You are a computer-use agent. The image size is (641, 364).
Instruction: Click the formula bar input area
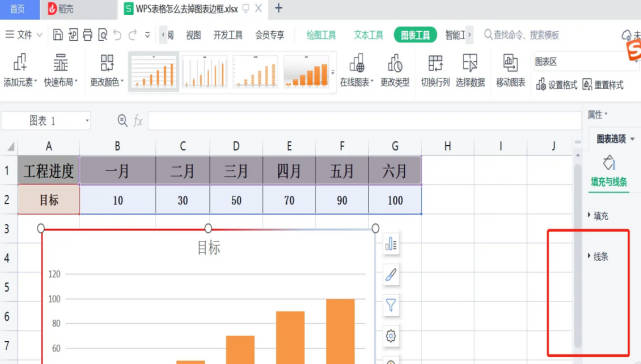pyautogui.click(x=364, y=121)
